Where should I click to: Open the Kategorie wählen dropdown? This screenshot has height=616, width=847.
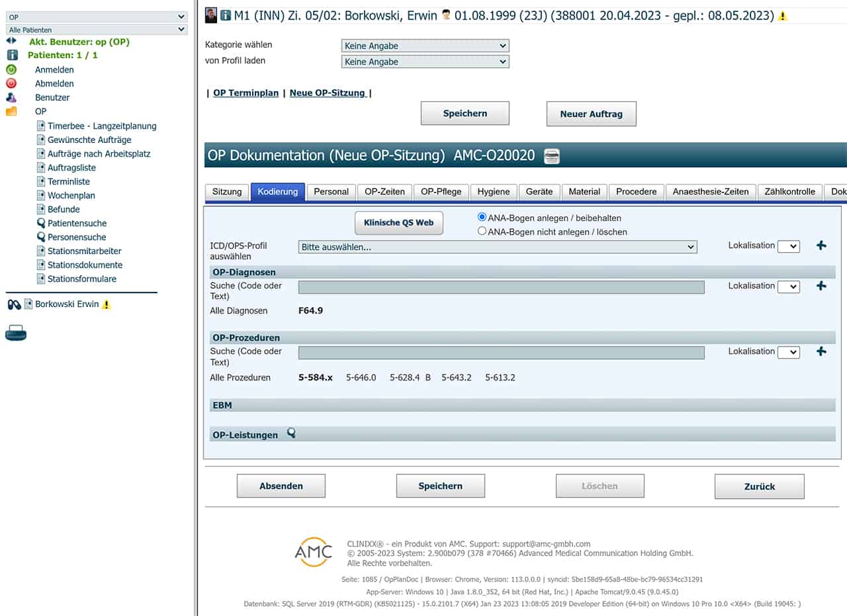click(x=425, y=46)
